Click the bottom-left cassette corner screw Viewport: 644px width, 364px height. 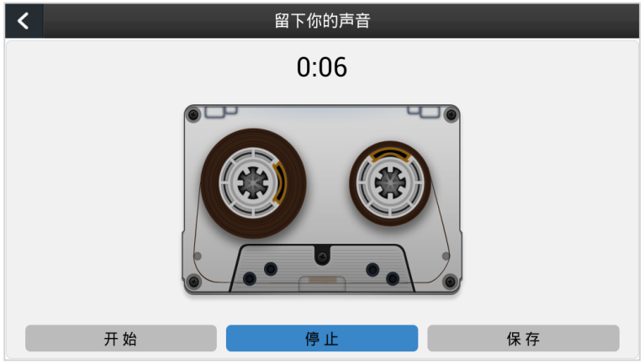(194, 282)
